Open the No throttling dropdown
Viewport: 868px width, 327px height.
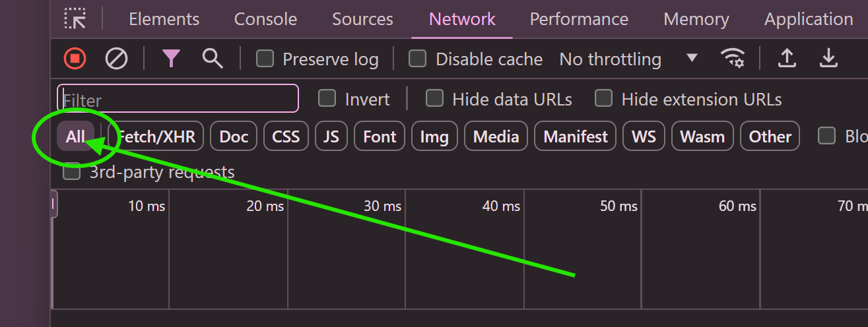coord(628,59)
